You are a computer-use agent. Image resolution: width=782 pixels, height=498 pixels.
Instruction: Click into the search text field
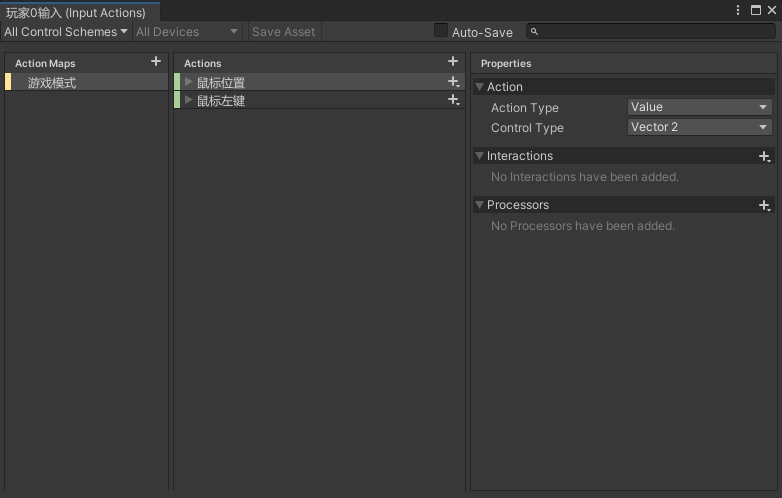click(x=655, y=32)
